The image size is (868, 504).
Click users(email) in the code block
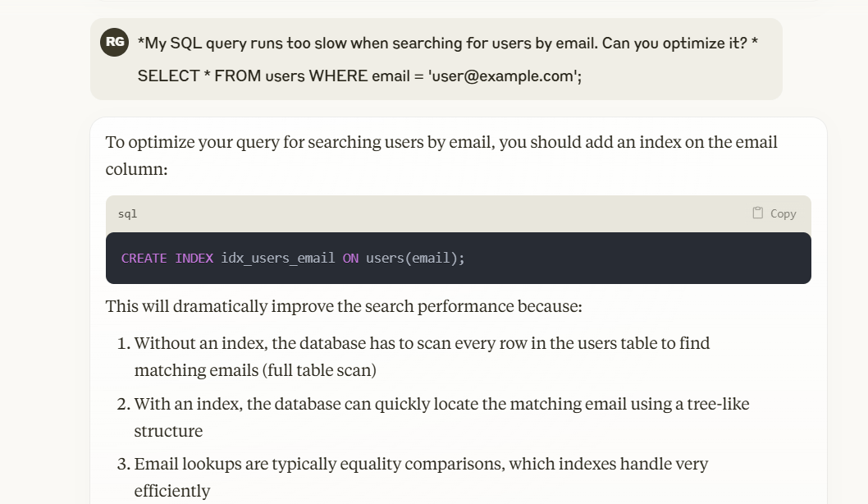(x=414, y=258)
